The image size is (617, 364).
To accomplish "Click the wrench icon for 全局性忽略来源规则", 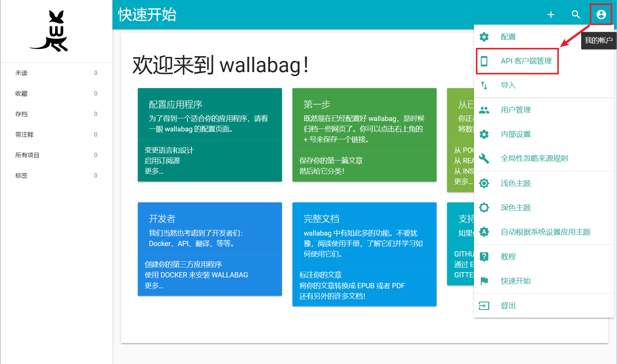I will tap(484, 158).
